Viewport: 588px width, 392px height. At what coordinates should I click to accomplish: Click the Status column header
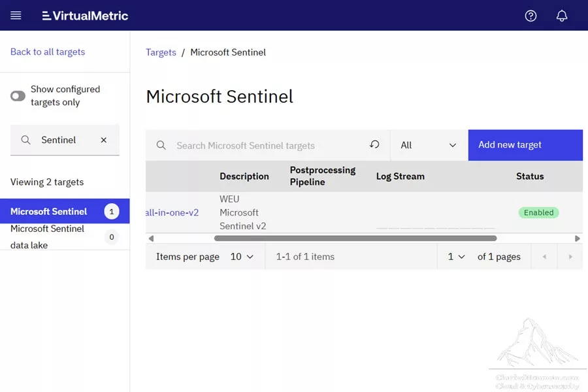coord(530,176)
